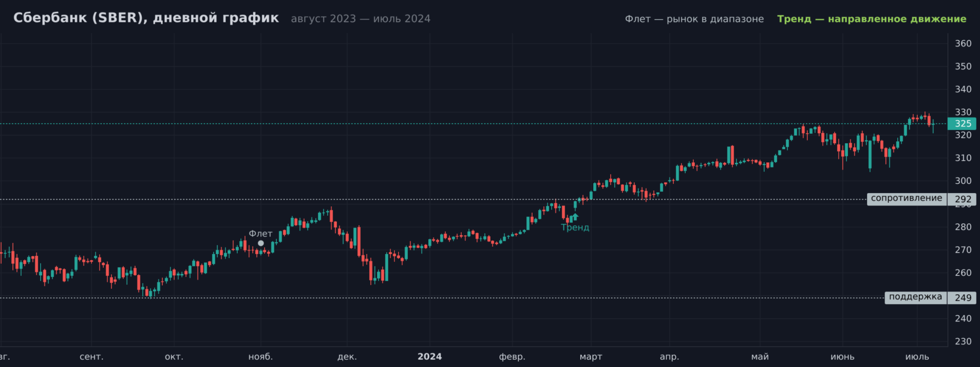Click the июнь label on time axis
Image resolution: width=980 pixels, height=367 pixels.
coord(843,357)
